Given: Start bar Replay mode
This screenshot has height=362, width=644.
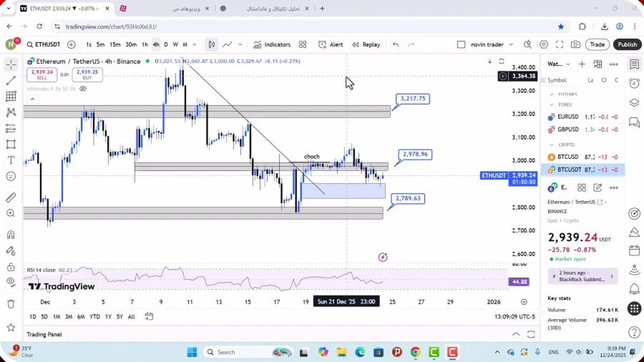Looking at the screenshot, I should (366, 45).
